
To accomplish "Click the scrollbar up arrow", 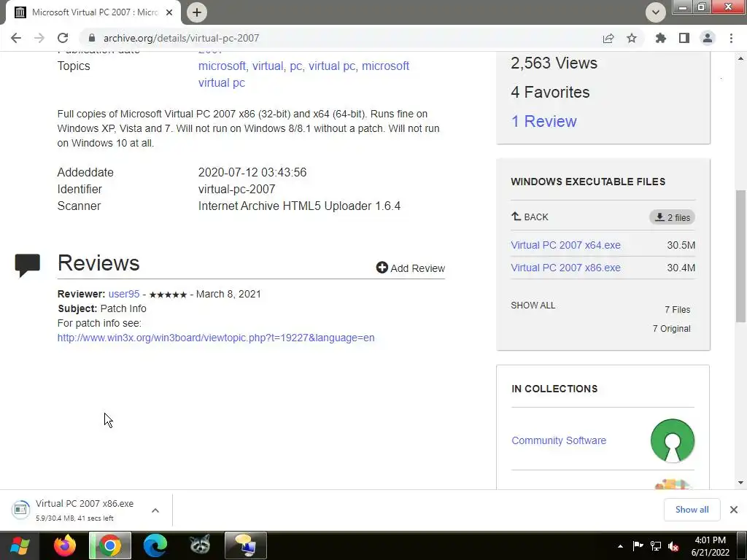I will (741, 58).
